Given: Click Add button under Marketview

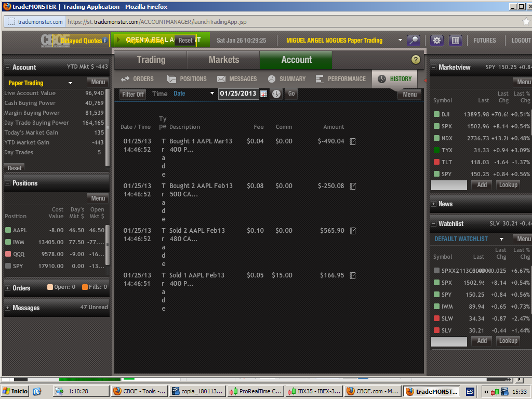Looking at the screenshot, I should (482, 185).
